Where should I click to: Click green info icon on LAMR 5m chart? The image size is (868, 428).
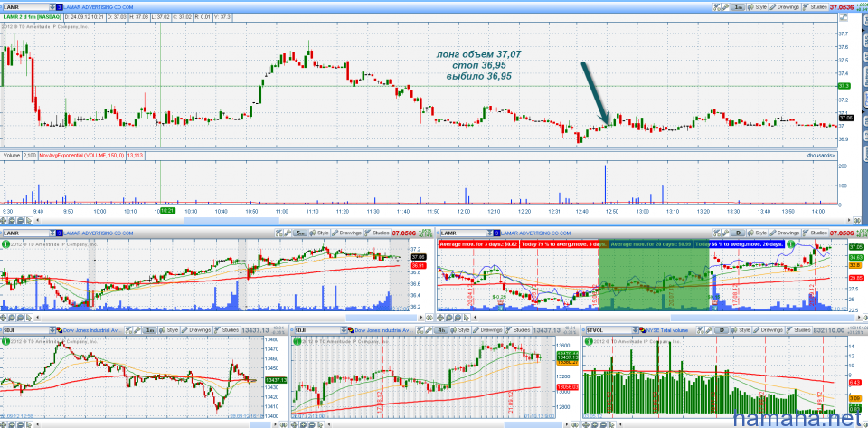pyautogui.click(x=6, y=243)
